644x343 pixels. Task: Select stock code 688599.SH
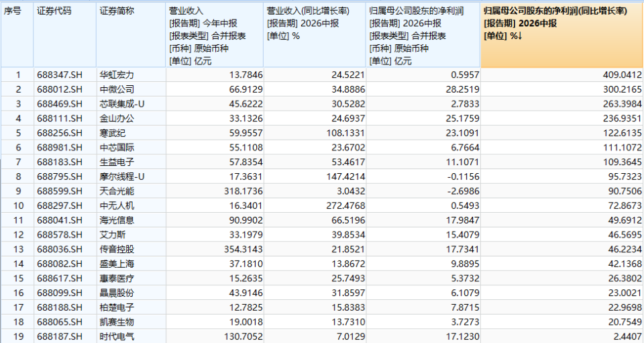coord(60,191)
